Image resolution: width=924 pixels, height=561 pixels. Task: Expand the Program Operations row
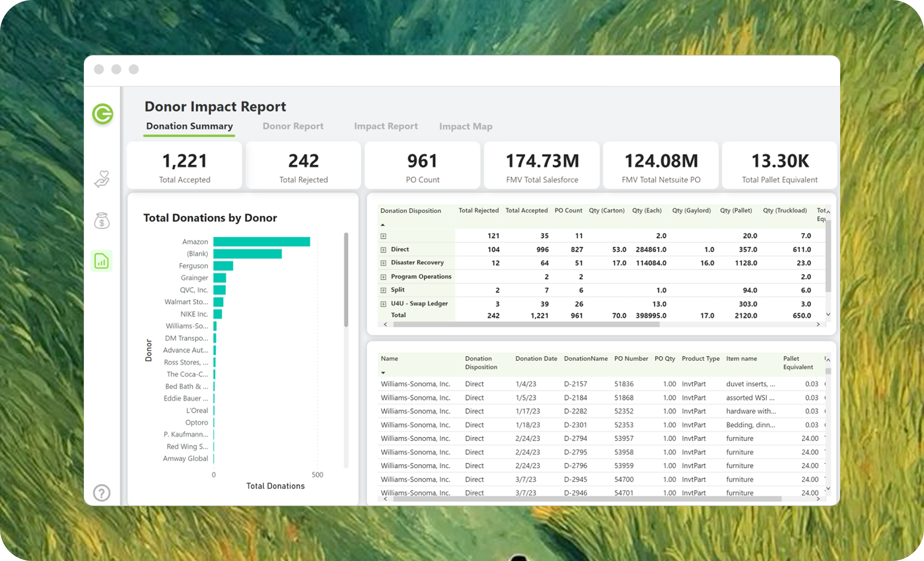click(383, 277)
